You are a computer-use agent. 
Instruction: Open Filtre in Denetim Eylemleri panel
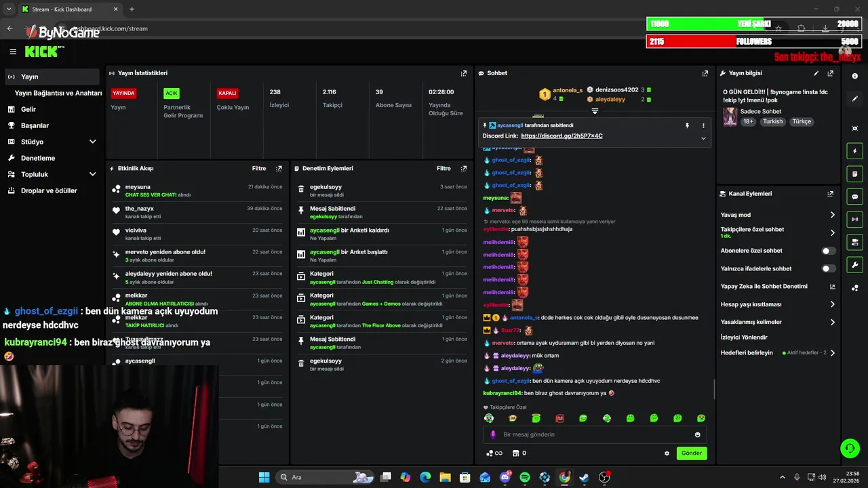[x=443, y=168]
